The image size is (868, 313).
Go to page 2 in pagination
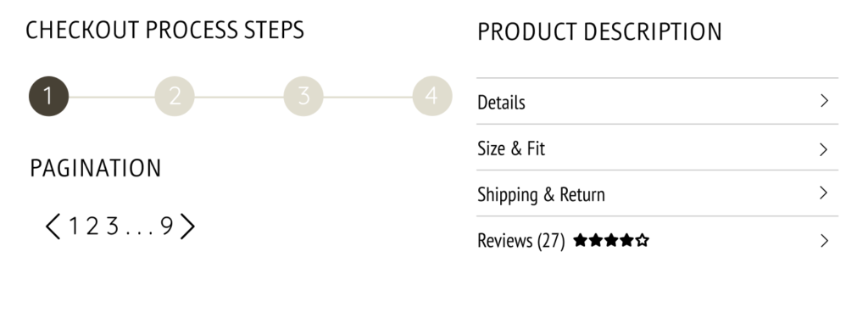point(92,226)
